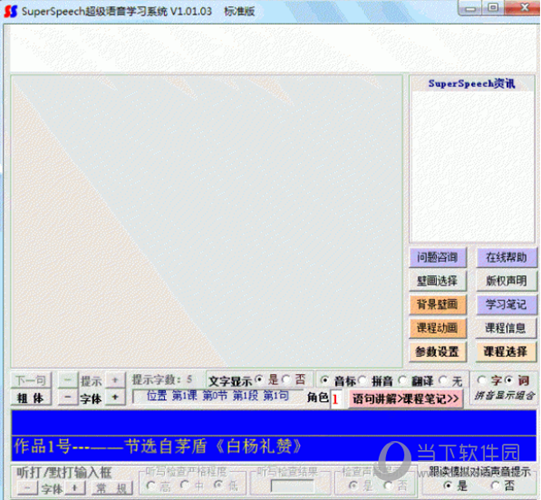The image size is (541, 500).
Task: Click the 课程动画 course animation button
Action: [x=438, y=328]
